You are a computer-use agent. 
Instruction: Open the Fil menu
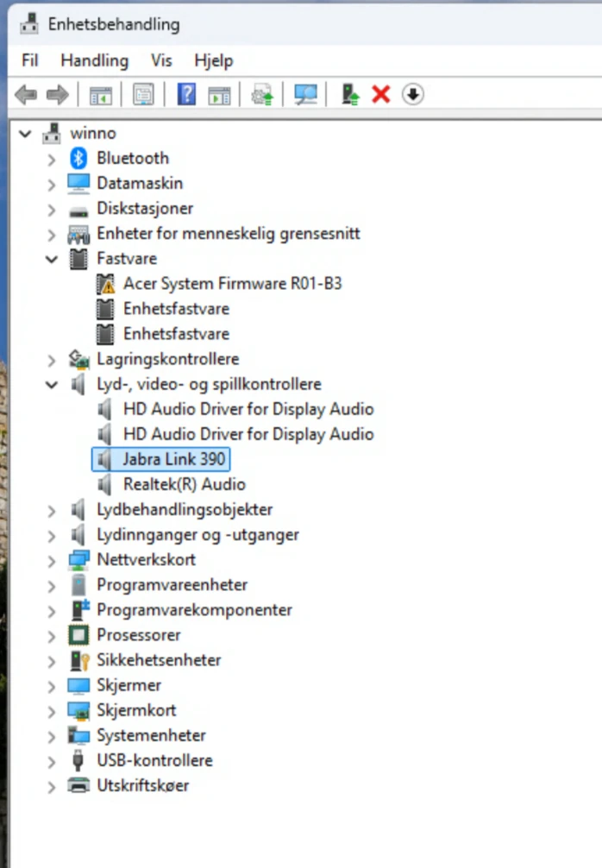tap(30, 60)
